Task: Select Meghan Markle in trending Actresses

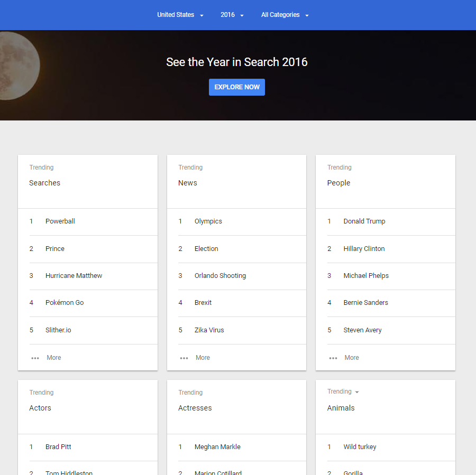Action: click(x=217, y=447)
